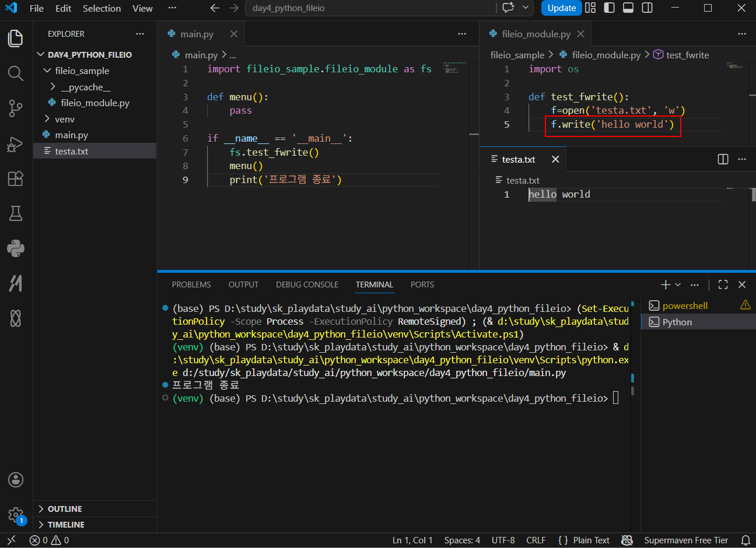The image size is (756, 548).
Task: Change the CRLF end of line sequence
Action: click(x=535, y=540)
